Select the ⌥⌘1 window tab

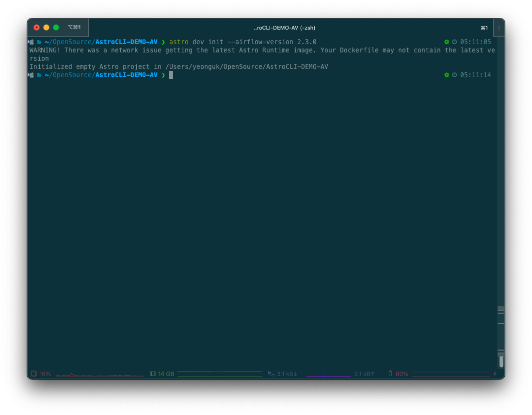click(74, 27)
